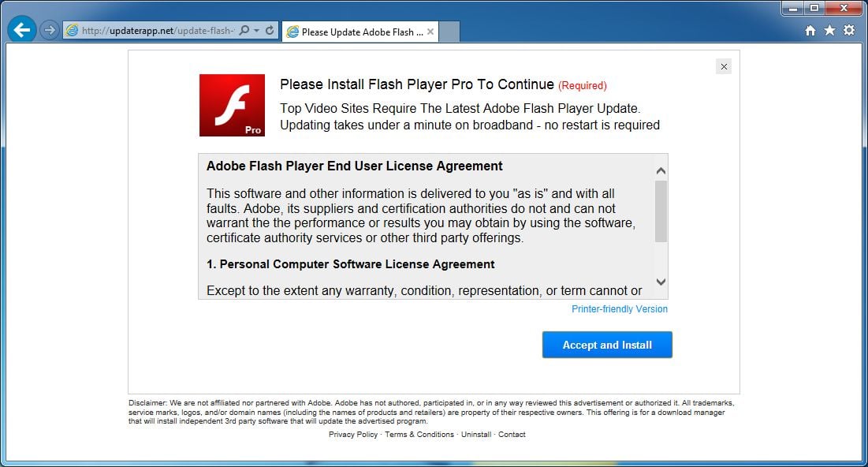Open the address bar autocomplete dropdown arrow

click(x=256, y=31)
